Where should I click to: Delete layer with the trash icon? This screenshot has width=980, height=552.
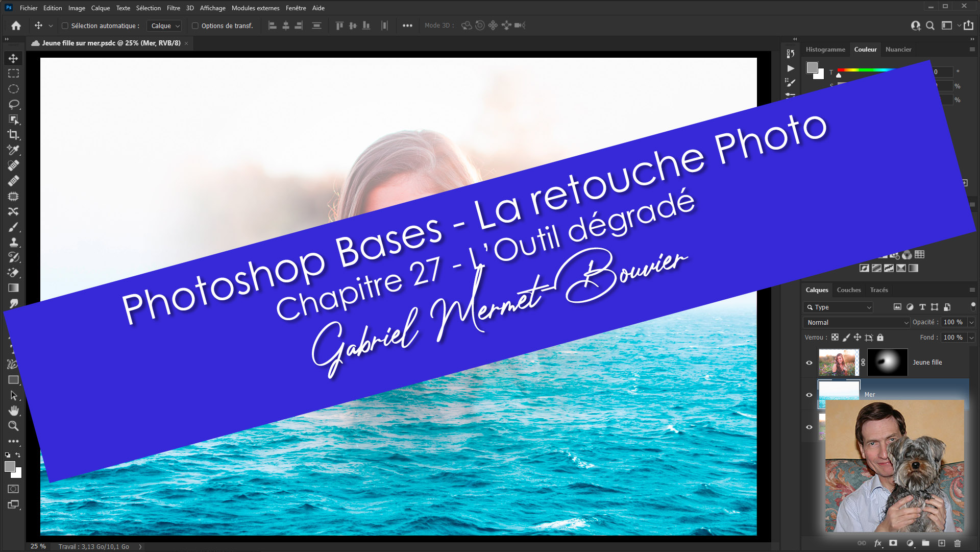[958, 543]
